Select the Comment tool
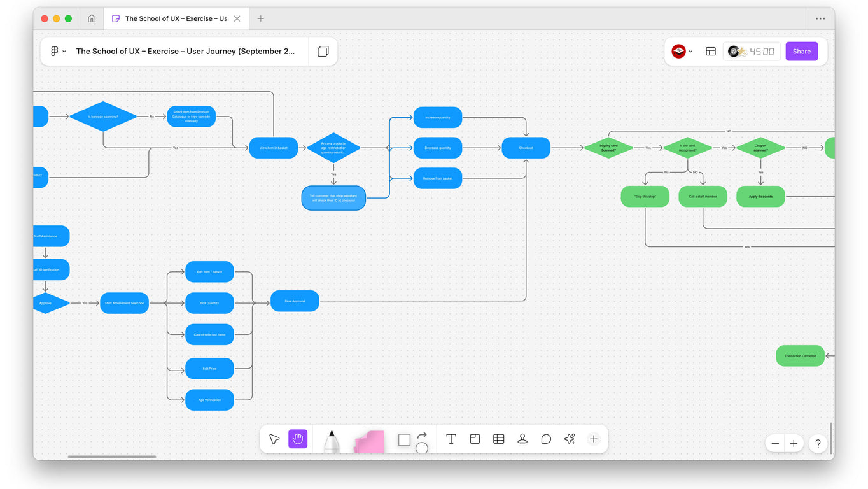 pyautogui.click(x=546, y=439)
